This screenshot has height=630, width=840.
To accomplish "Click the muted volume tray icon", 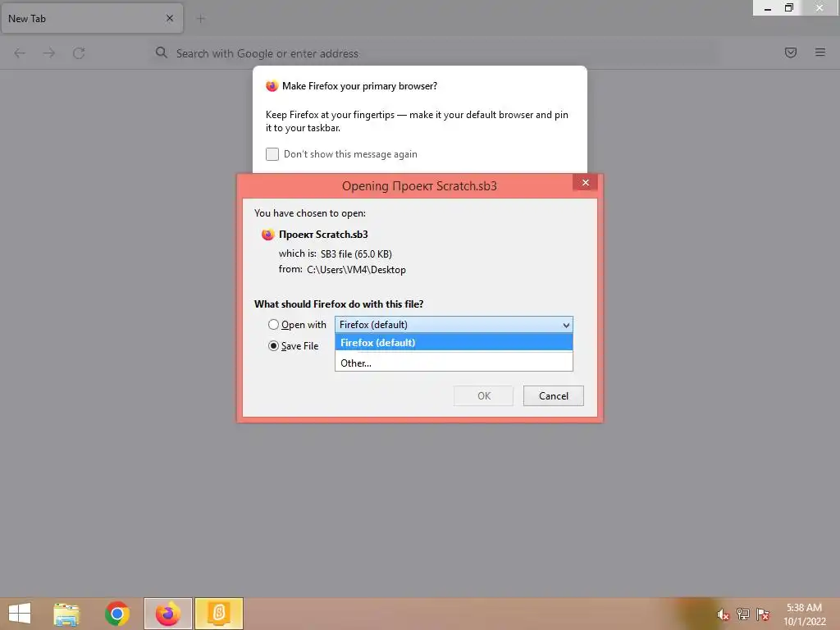I will point(724,614).
